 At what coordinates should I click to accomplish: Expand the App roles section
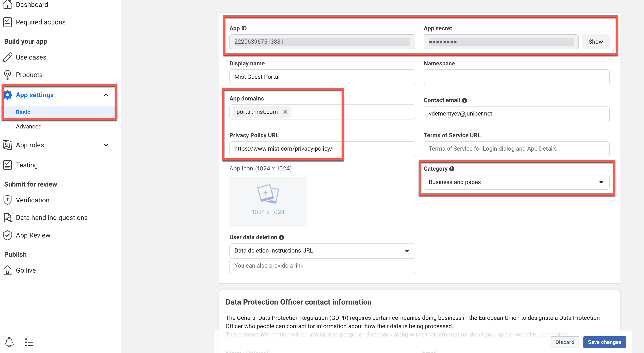tap(106, 145)
